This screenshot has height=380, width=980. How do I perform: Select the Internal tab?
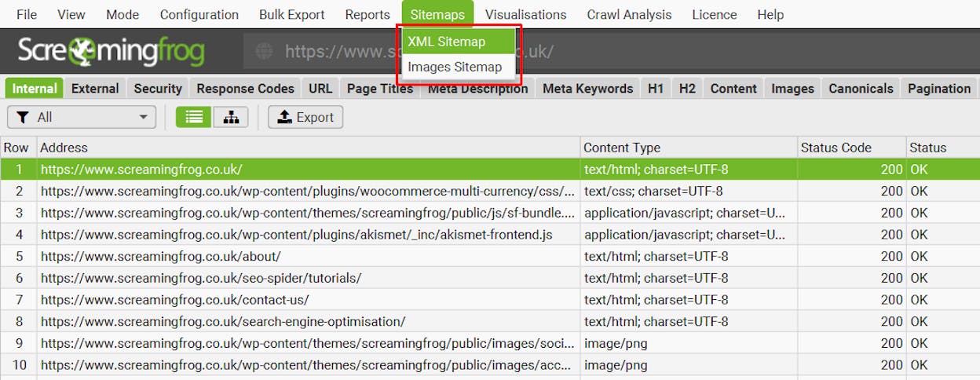click(x=35, y=89)
